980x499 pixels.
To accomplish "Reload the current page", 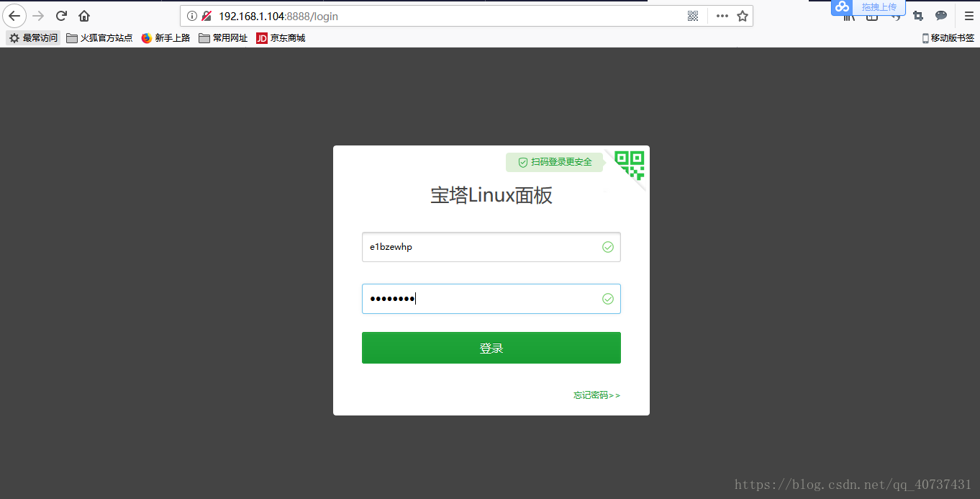I will click(x=62, y=16).
